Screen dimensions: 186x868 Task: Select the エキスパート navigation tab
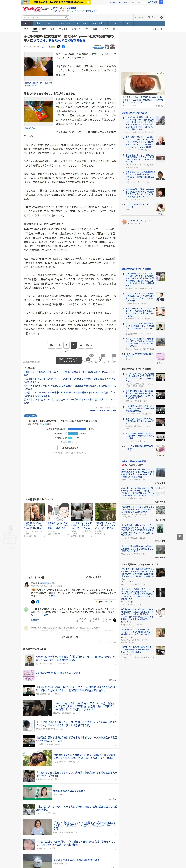click(64, 24)
